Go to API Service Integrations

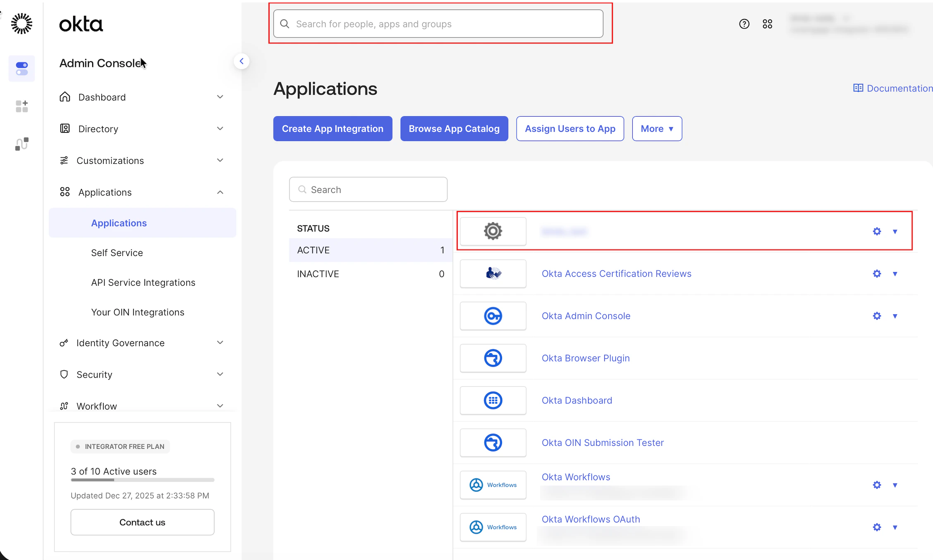click(143, 282)
